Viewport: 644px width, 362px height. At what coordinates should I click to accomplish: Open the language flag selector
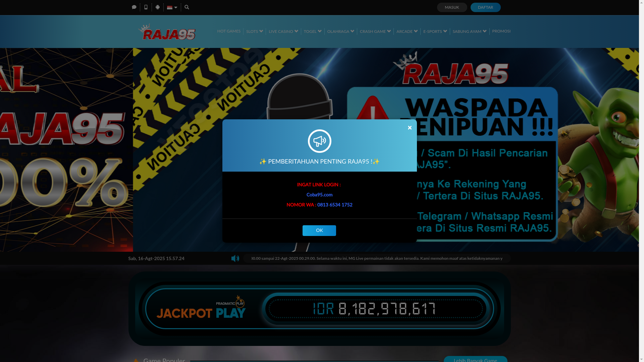coord(172,7)
